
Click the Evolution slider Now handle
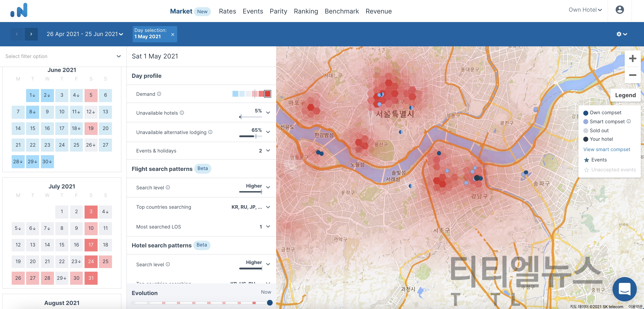coord(270,303)
